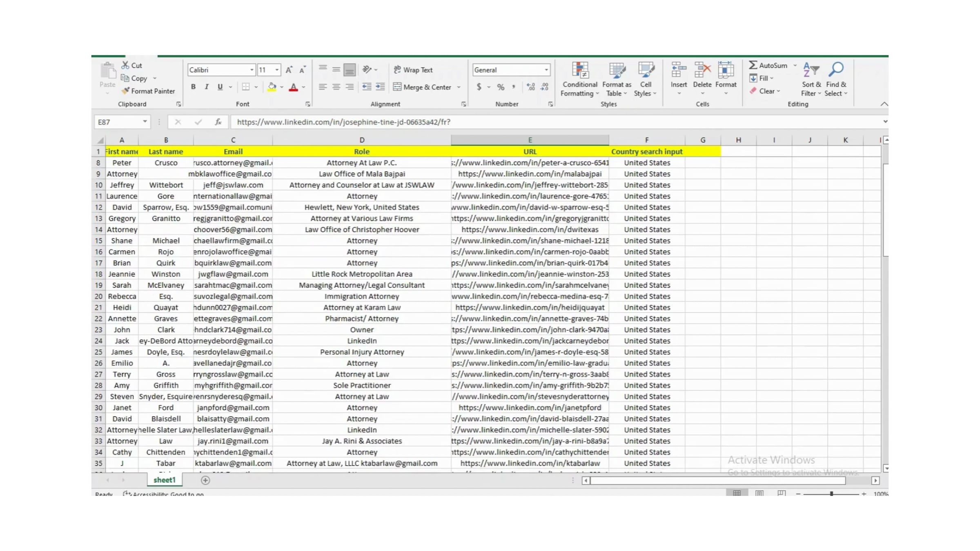
Task: Toggle Italic formatting
Action: coord(207,87)
